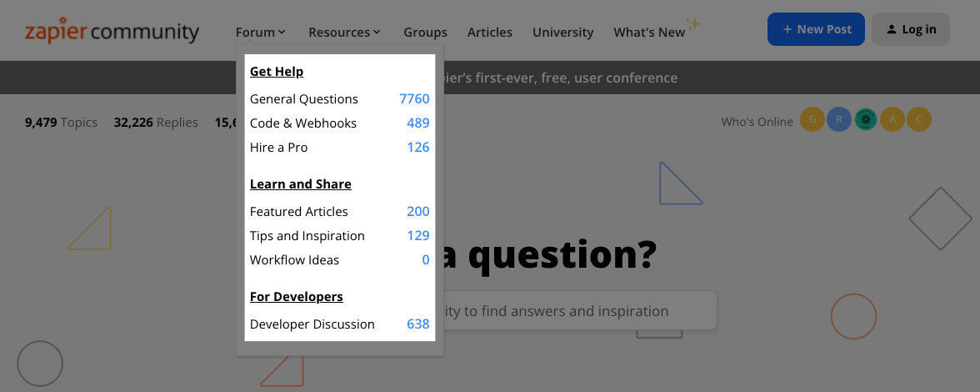980x392 pixels.
Task: Click the yellow A user avatar
Action: point(892,119)
